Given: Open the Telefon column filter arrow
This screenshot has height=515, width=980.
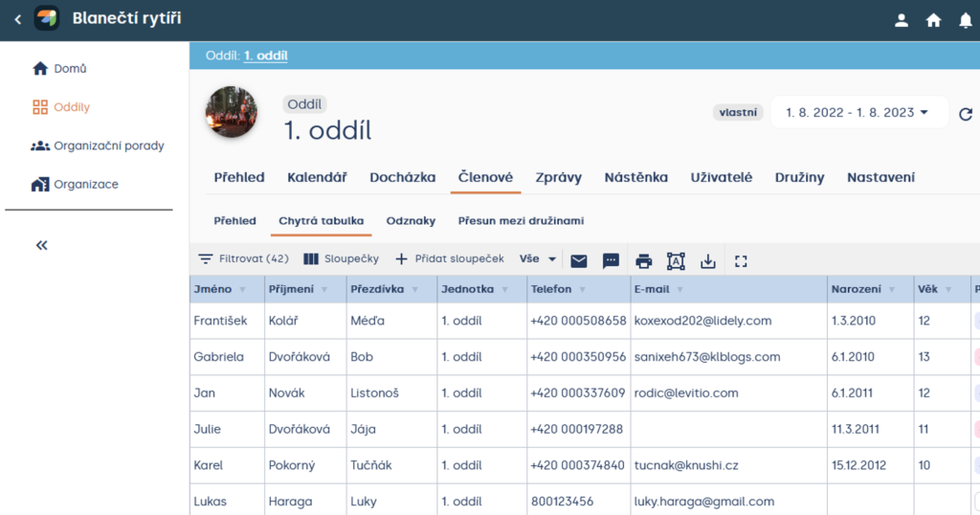Looking at the screenshot, I should pyautogui.click(x=582, y=290).
